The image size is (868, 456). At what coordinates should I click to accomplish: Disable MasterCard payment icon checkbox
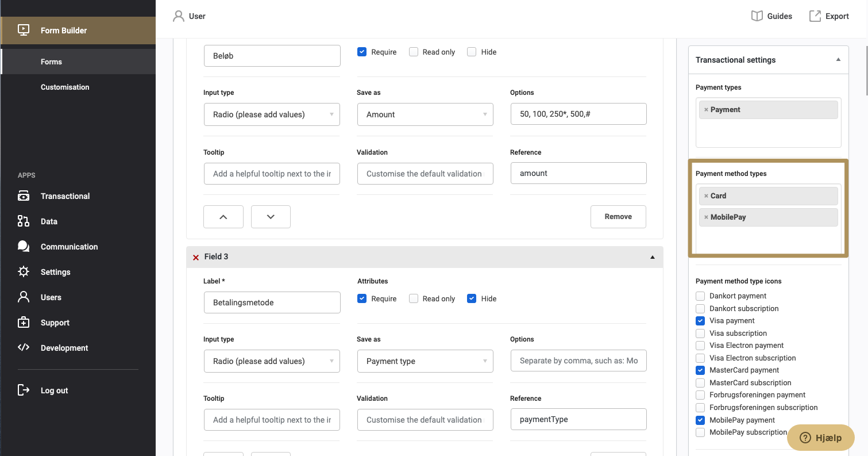[700, 370]
